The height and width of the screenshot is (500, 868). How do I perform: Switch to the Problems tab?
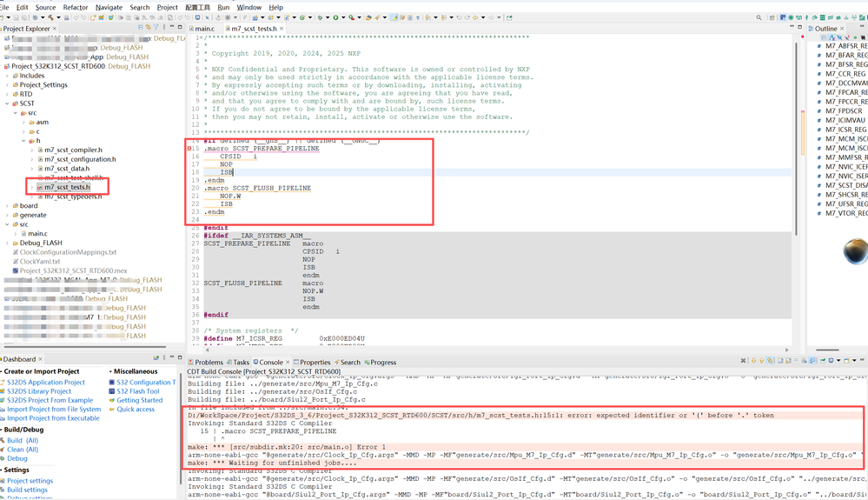coord(206,362)
